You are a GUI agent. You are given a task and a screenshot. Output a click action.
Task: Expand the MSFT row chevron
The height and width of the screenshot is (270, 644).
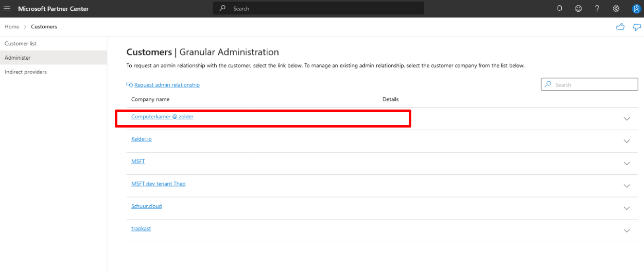click(626, 164)
